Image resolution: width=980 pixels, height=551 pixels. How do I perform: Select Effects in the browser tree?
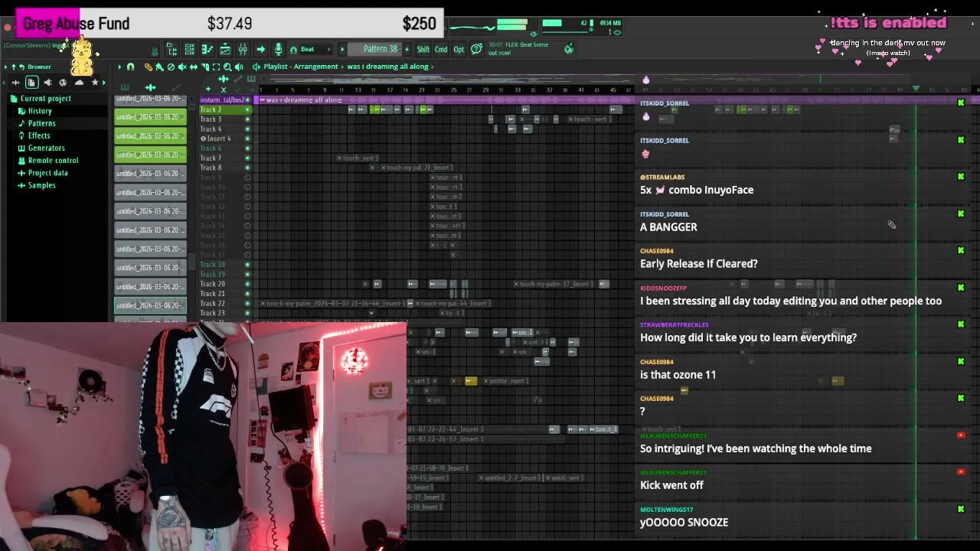pyautogui.click(x=39, y=135)
